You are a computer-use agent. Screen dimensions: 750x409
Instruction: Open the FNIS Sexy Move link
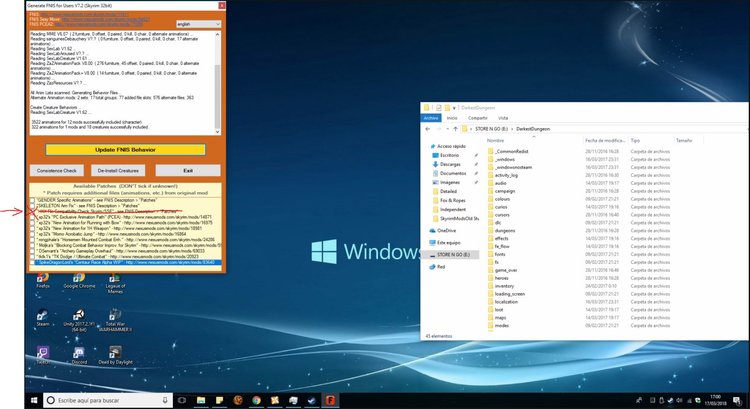pos(105,20)
